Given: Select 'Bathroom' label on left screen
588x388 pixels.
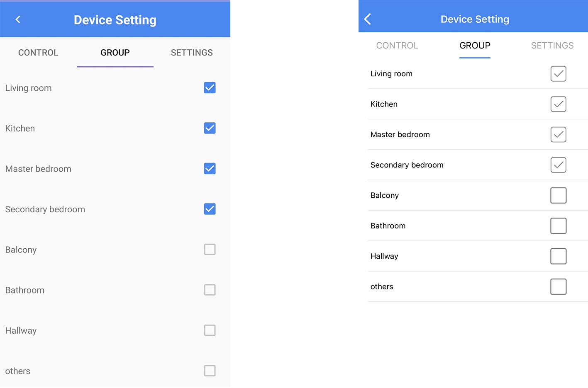Looking at the screenshot, I should (x=24, y=290).
